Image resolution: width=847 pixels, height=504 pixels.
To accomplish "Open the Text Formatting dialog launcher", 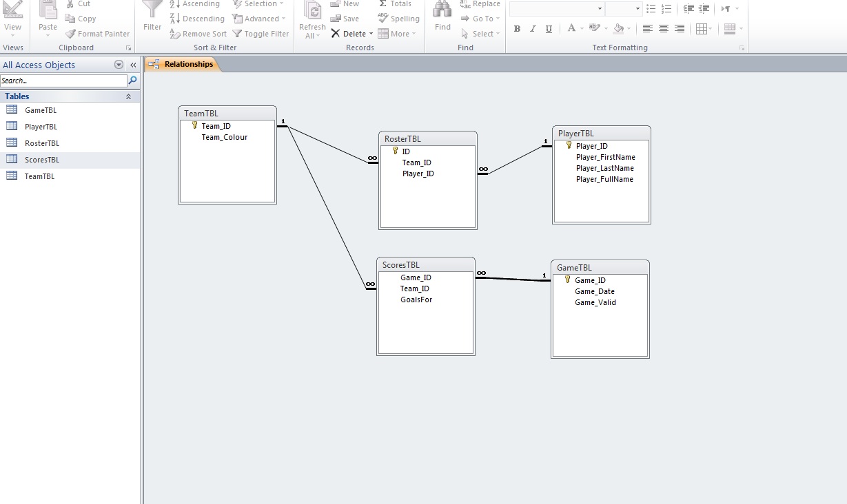I will coord(742,48).
